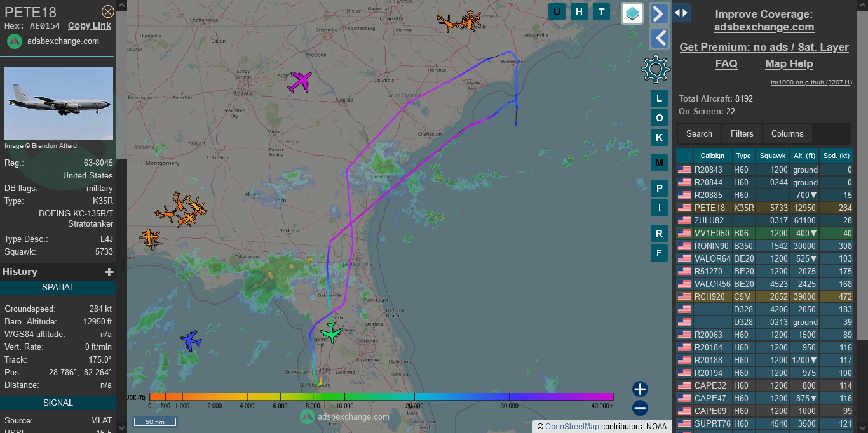Screen dimensions: 868x433
Task: Sort table by Type column
Action: 743,156
